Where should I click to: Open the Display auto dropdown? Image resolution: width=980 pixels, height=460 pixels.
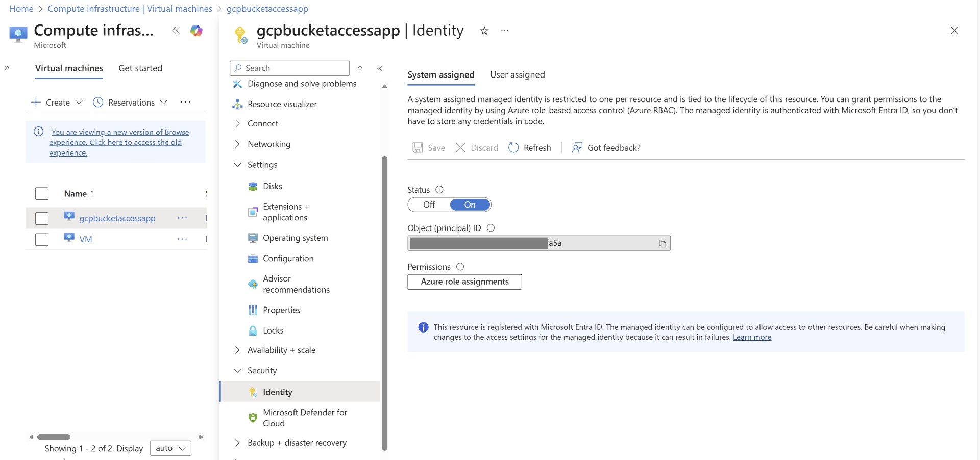[x=170, y=448]
